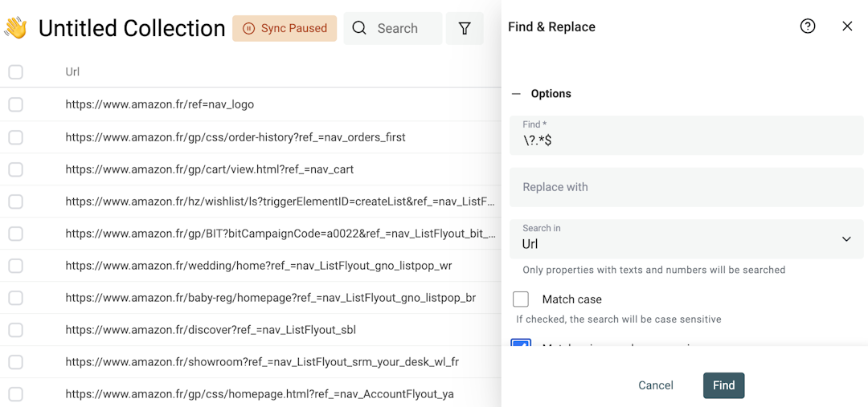This screenshot has height=407, width=868.
Task: Open the order-history URL row
Action: click(x=235, y=137)
